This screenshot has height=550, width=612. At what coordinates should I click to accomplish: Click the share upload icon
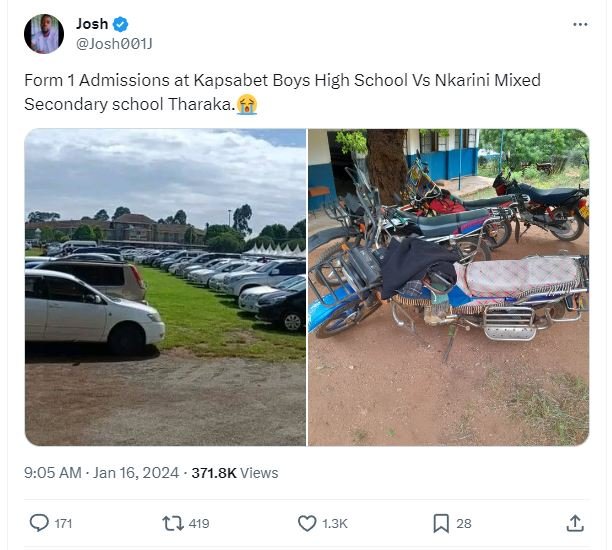pyautogui.click(x=575, y=522)
